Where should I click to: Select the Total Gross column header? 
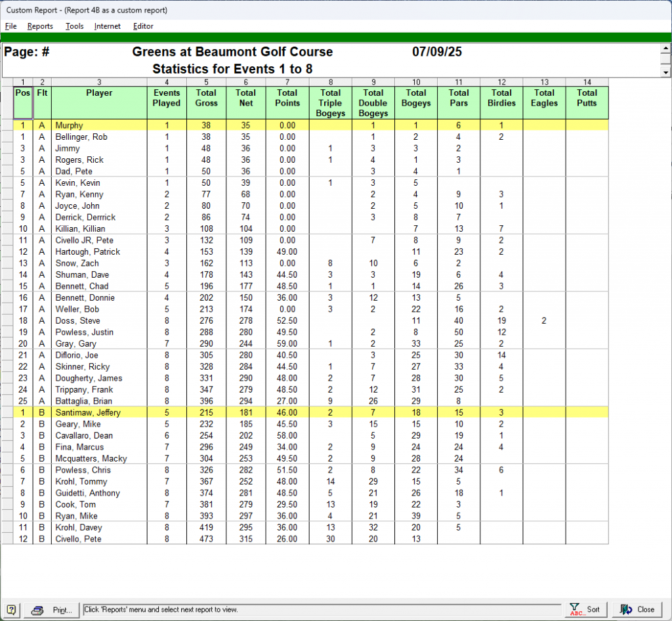[x=206, y=98]
